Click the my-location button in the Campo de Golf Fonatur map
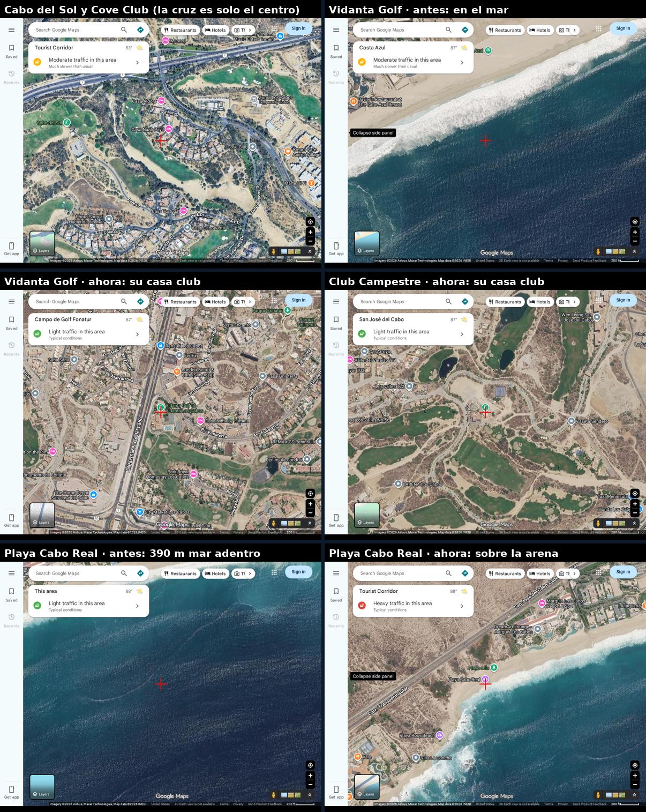646x812 pixels. [x=310, y=493]
